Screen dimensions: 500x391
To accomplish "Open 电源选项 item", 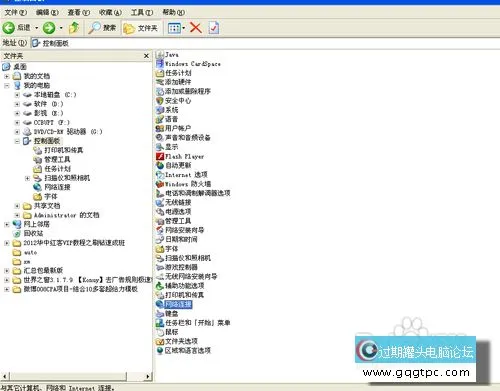I will (174, 212).
